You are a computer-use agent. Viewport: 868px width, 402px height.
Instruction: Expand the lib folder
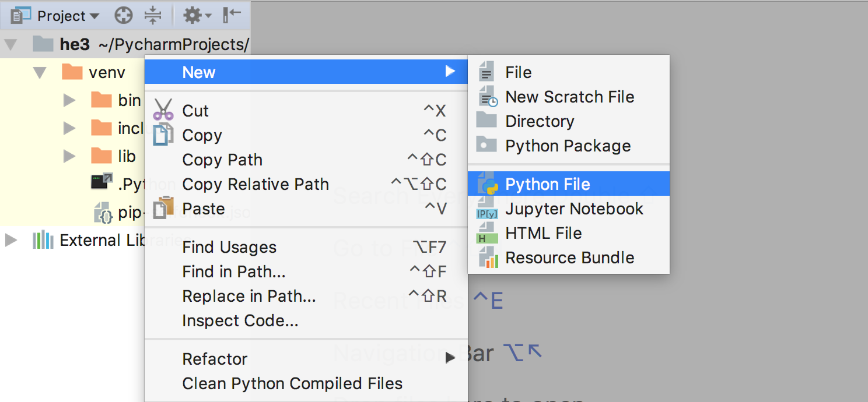pyautogui.click(x=69, y=156)
